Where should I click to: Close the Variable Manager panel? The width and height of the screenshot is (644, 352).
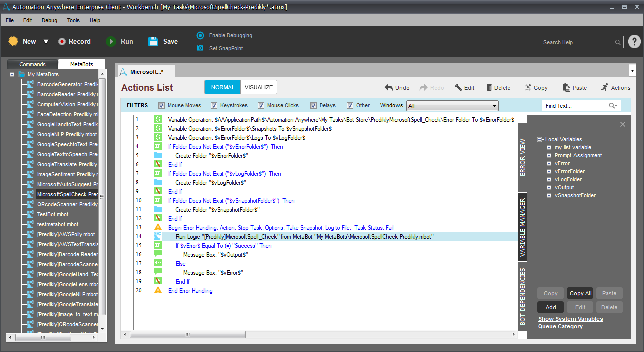[622, 124]
